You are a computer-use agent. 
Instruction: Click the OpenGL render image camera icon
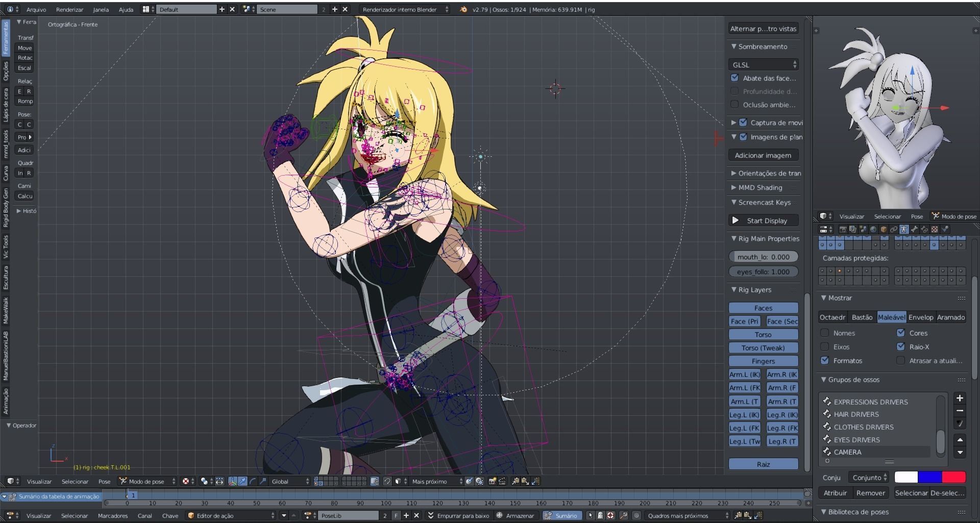(492, 481)
